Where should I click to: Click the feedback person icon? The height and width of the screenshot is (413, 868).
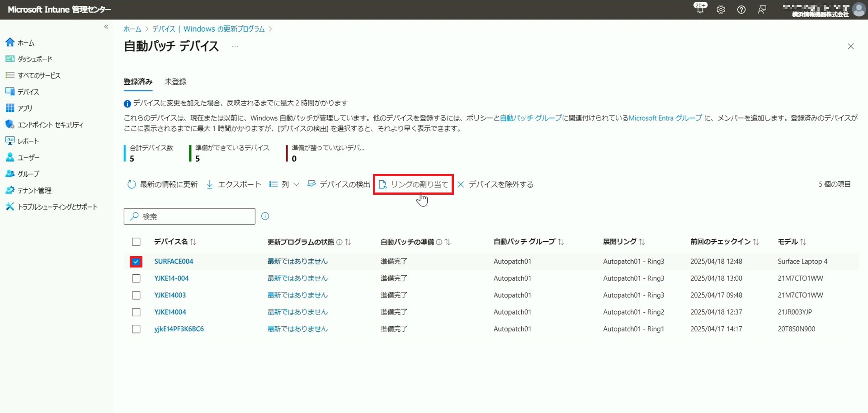point(762,9)
